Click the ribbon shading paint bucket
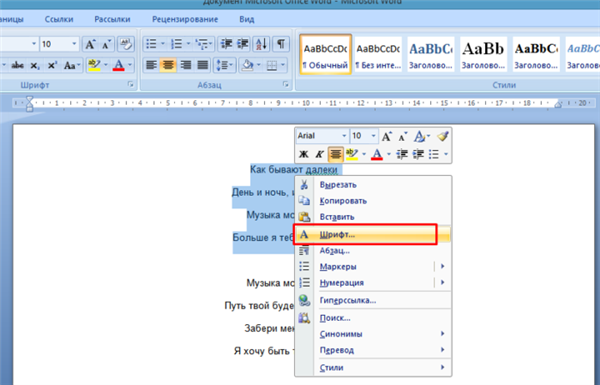This screenshot has width=600, height=385. click(247, 65)
